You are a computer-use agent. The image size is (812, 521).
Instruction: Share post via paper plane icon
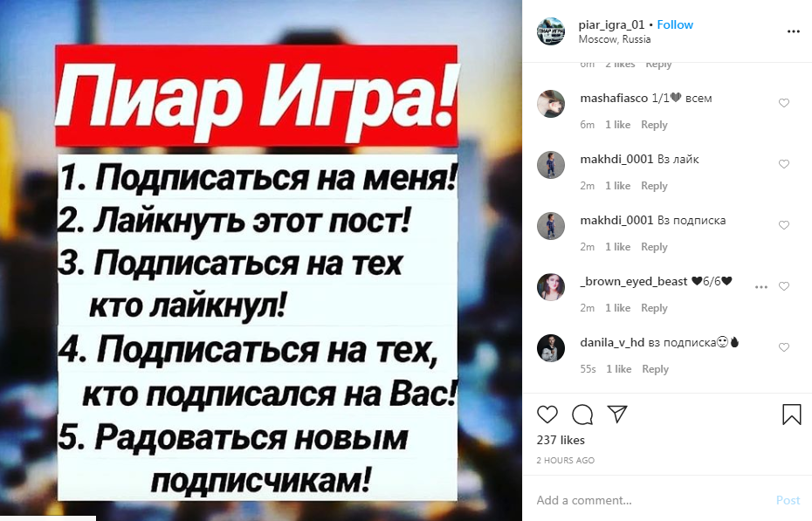pyautogui.click(x=617, y=414)
